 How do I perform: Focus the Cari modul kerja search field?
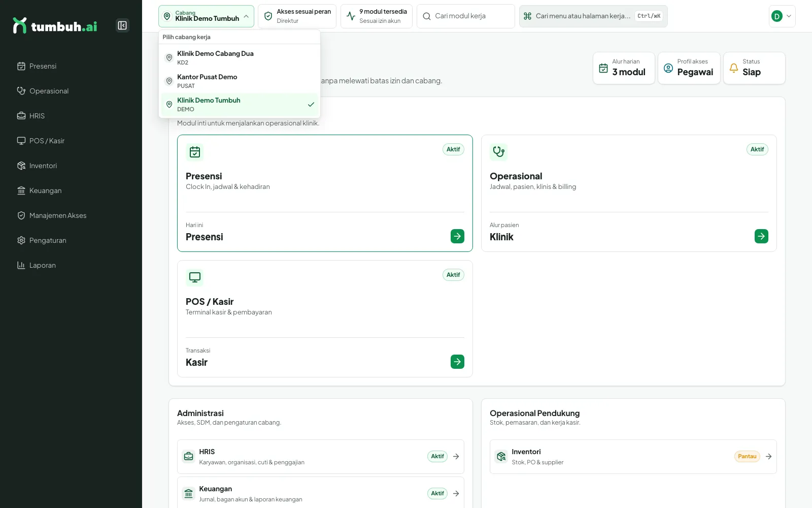point(466,16)
